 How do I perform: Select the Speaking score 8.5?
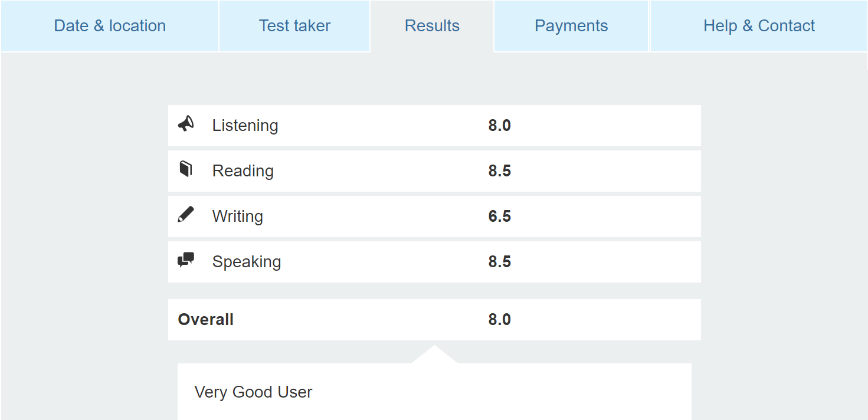(x=499, y=262)
